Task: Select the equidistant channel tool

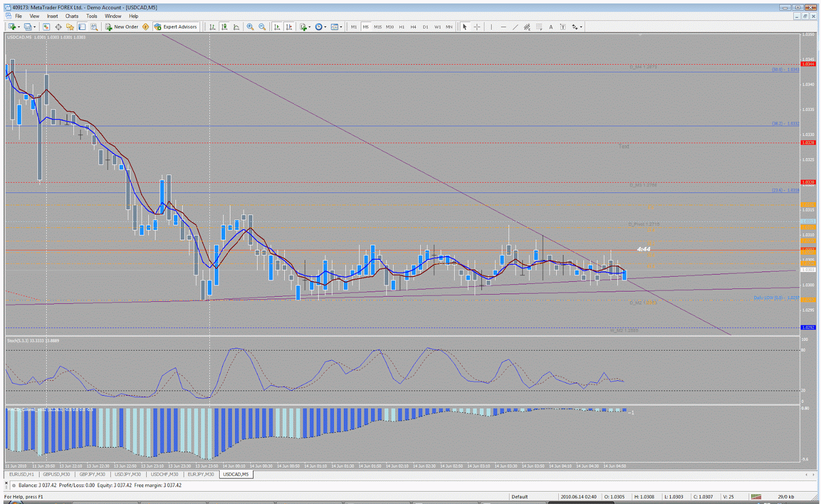Action: click(527, 27)
